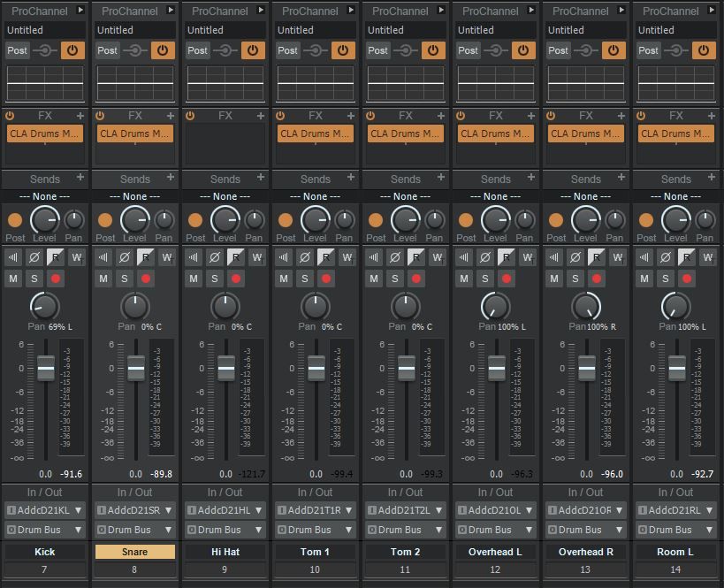This screenshot has width=724, height=588.
Task: Arm the Hi Hat track for recording
Action: point(236,279)
